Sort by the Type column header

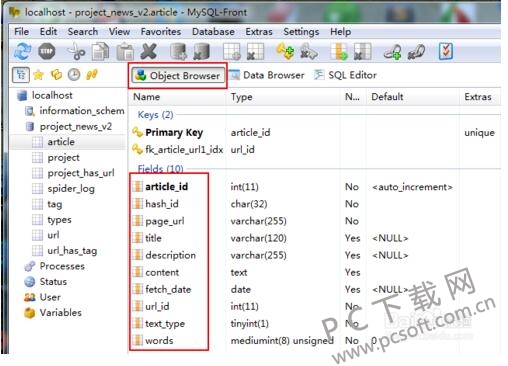(284, 97)
